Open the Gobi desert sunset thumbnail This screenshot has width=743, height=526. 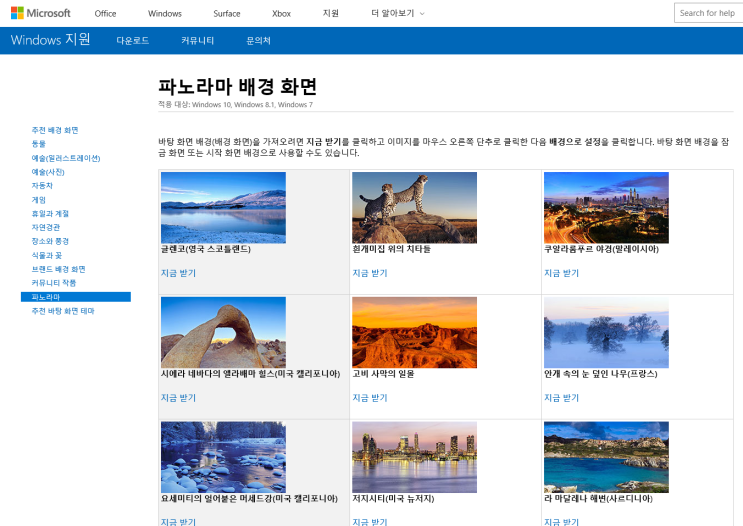tap(415, 332)
